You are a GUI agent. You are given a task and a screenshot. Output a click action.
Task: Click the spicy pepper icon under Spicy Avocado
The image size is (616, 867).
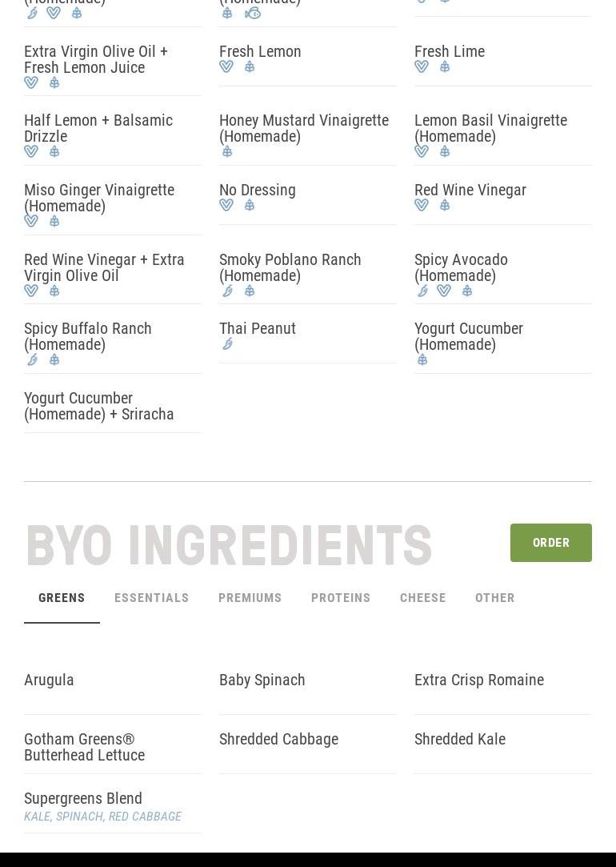pos(422,291)
